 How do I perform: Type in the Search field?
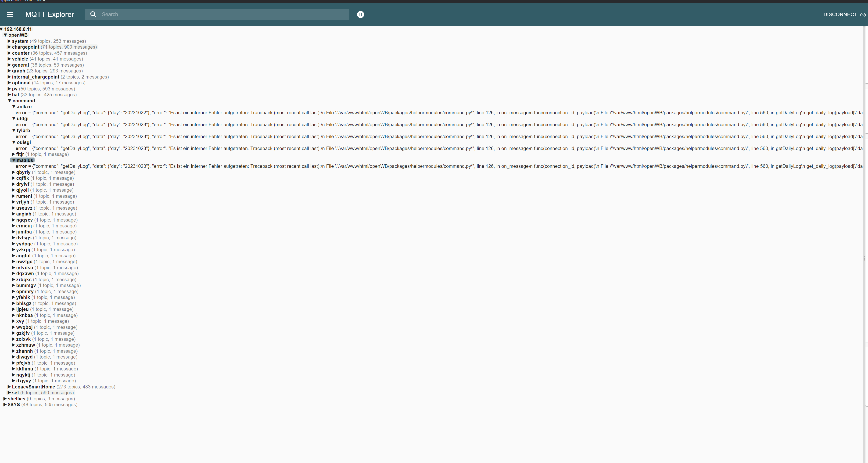(x=222, y=14)
